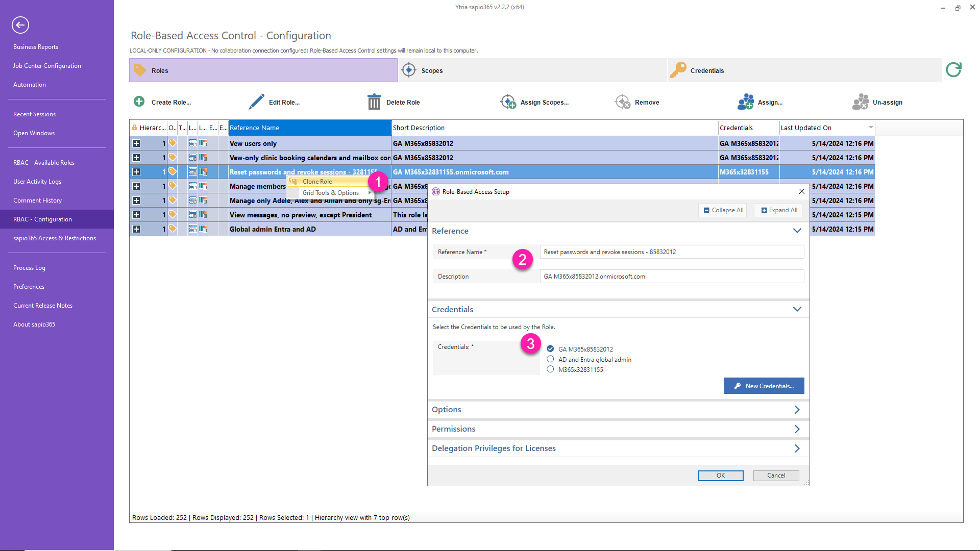Open the Automation sidebar item
980x551 pixels.
(30, 84)
